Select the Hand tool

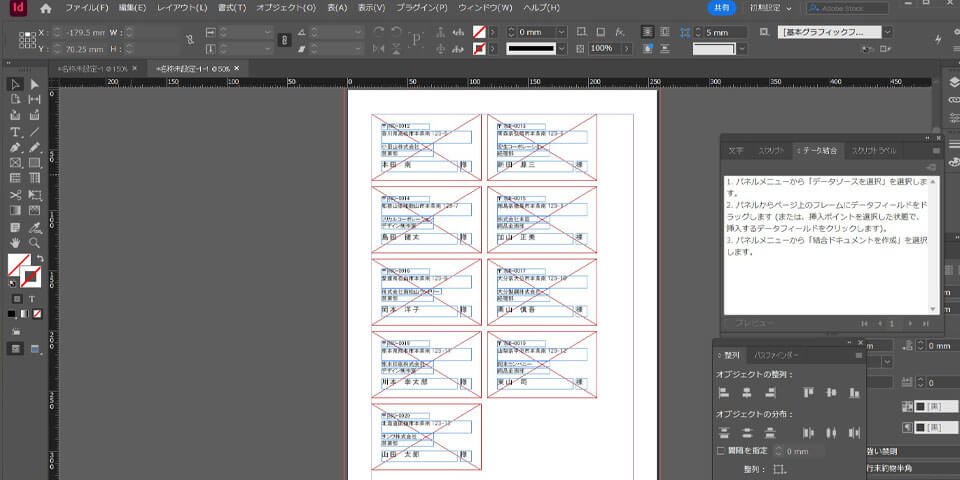tap(15, 242)
